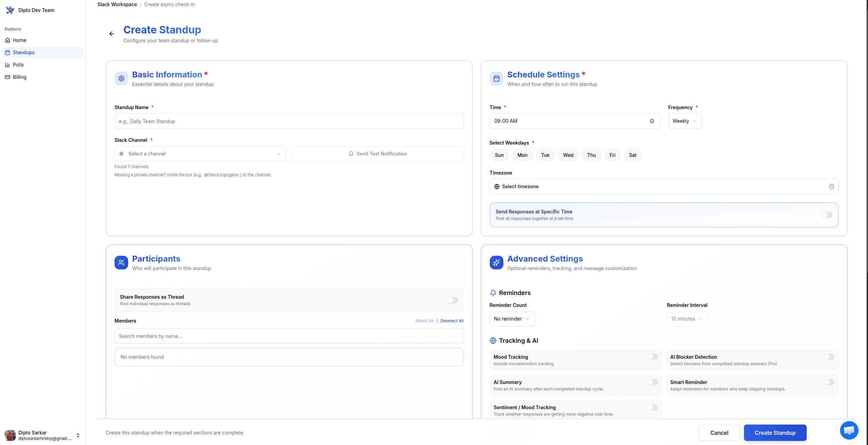The width and height of the screenshot is (868, 445).
Task: Turn on Mood Tracking switch
Action: tap(653, 357)
